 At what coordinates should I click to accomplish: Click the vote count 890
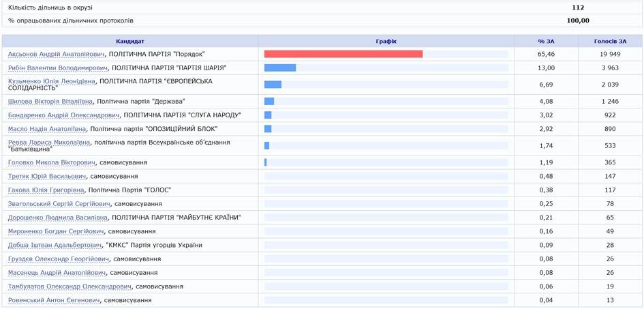611,129
